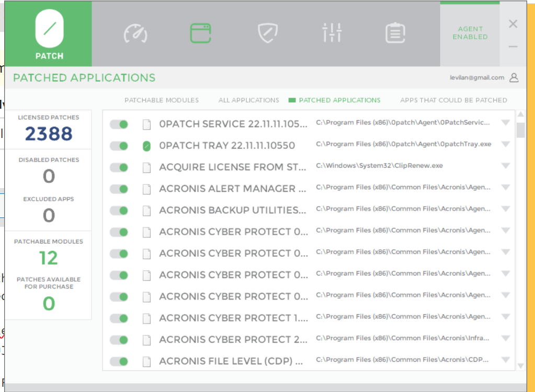
Task: Click file icon for Acronis Cyber Protect 1
Action: [x=147, y=318]
